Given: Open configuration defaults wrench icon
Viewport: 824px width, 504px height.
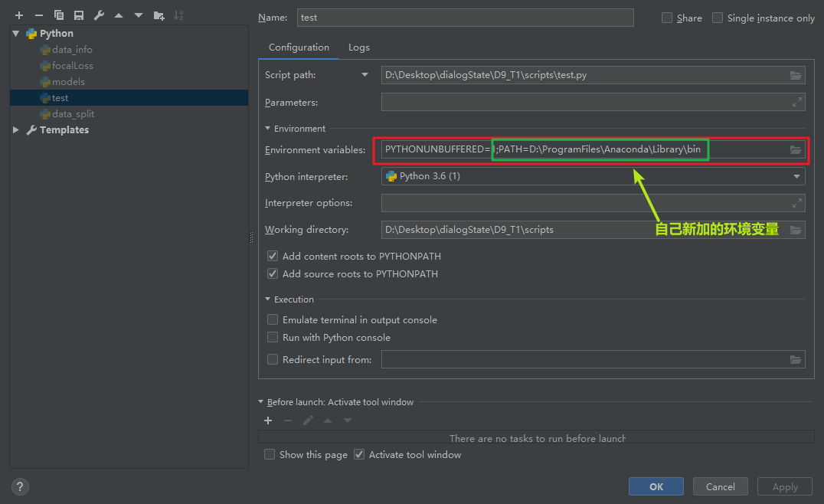Looking at the screenshot, I should [99, 16].
